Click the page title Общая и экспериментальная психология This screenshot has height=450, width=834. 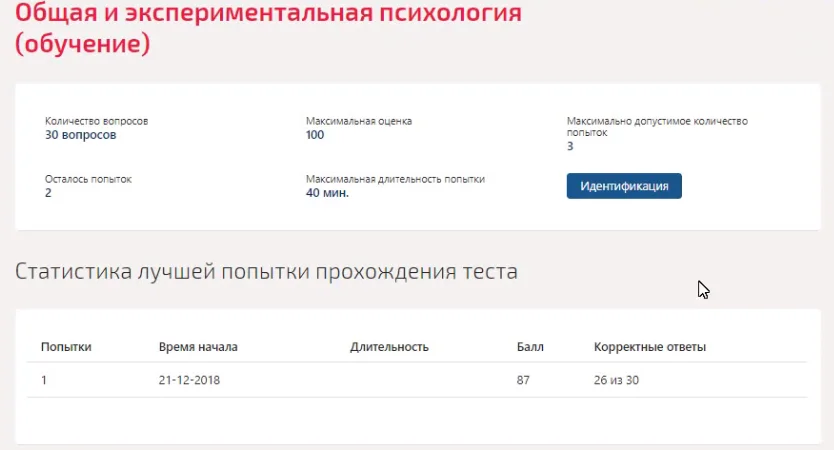point(268,13)
